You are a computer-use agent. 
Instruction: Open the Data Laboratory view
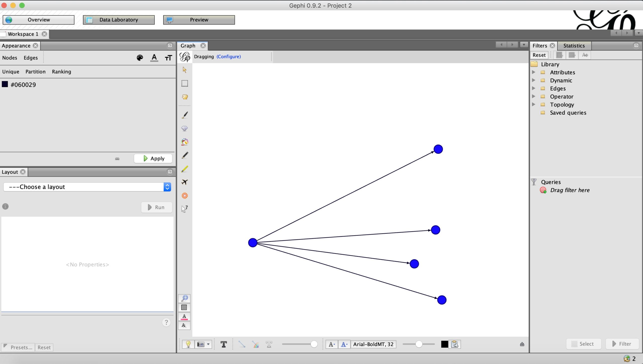[x=119, y=20]
